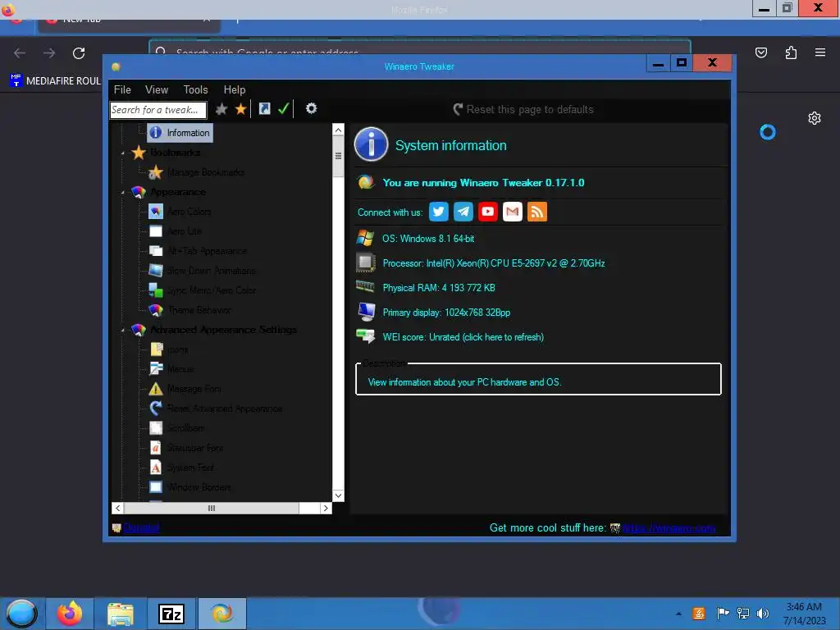Image resolution: width=840 pixels, height=630 pixels.
Task: Click Advanced Appearance Settings category icon
Action: tap(138, 330)
